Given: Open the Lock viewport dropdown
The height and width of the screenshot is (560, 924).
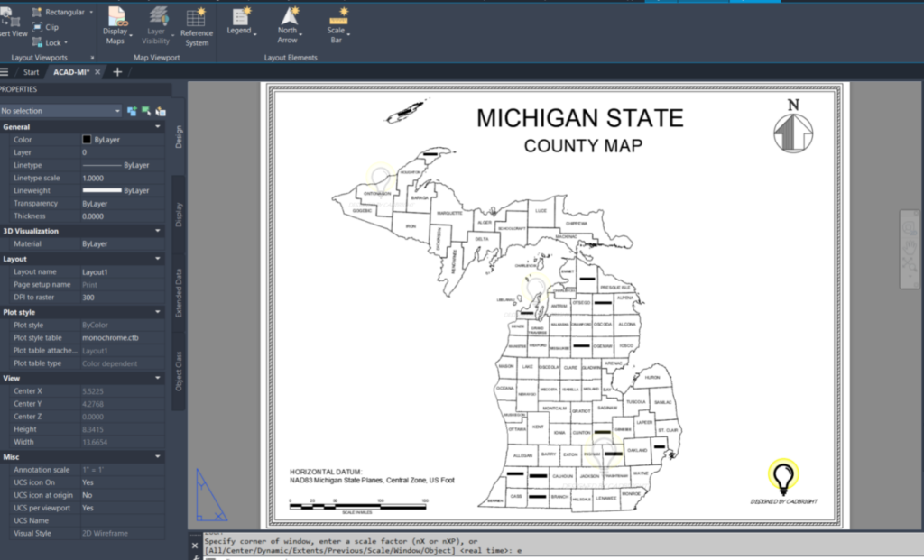Looking at the screenshot, I should 51,42.
